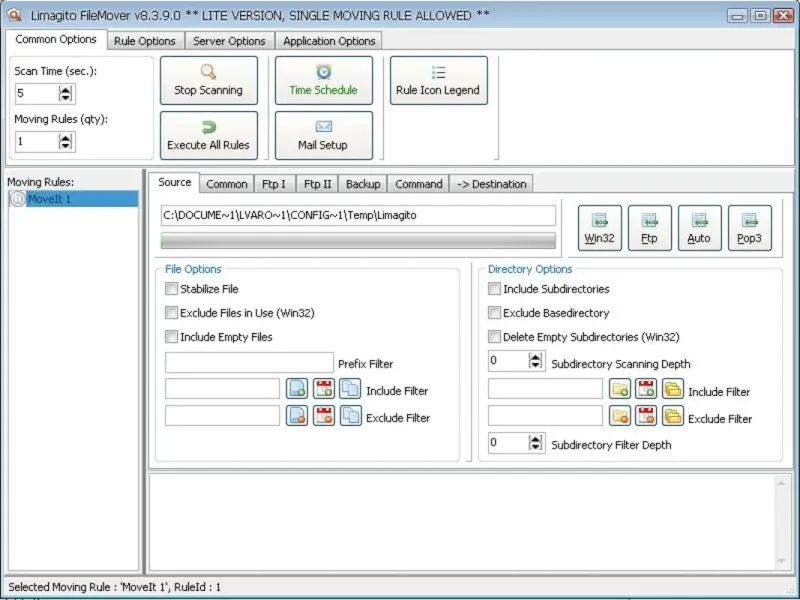
Task: Click Execute All Rules
Action: coord(209,136)
